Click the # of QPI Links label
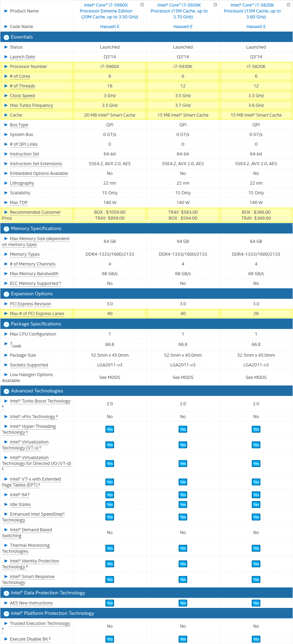Viewport: 293px width, 644px height. (24, 144)
